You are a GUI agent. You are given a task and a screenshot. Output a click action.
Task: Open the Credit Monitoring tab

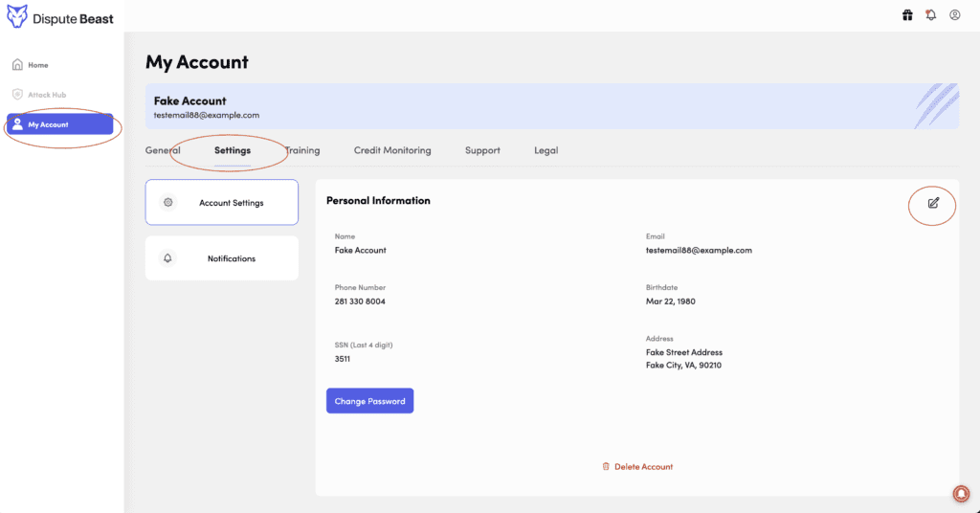(x=392, y=150)
